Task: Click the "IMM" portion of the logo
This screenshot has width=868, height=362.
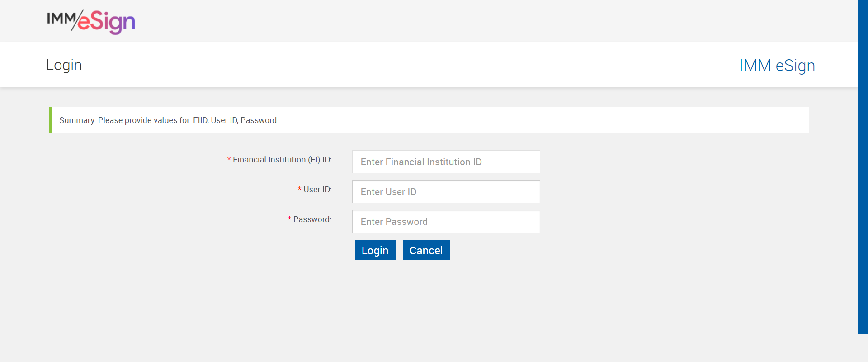Action: (61, 18)
